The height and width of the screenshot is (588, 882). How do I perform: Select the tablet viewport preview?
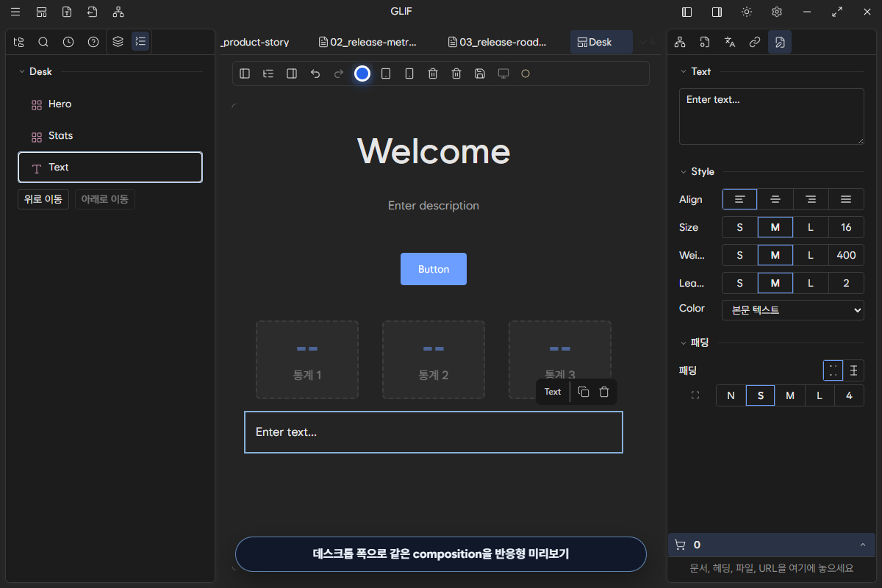point(386,73)
